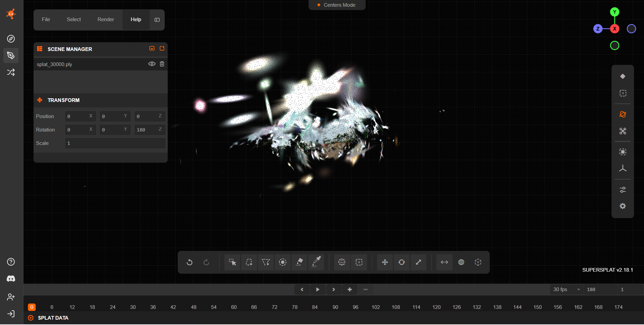Screen dimensions: 644x325
Task: Click the Y axis on the view gizmo
Action: click(614, 12)
